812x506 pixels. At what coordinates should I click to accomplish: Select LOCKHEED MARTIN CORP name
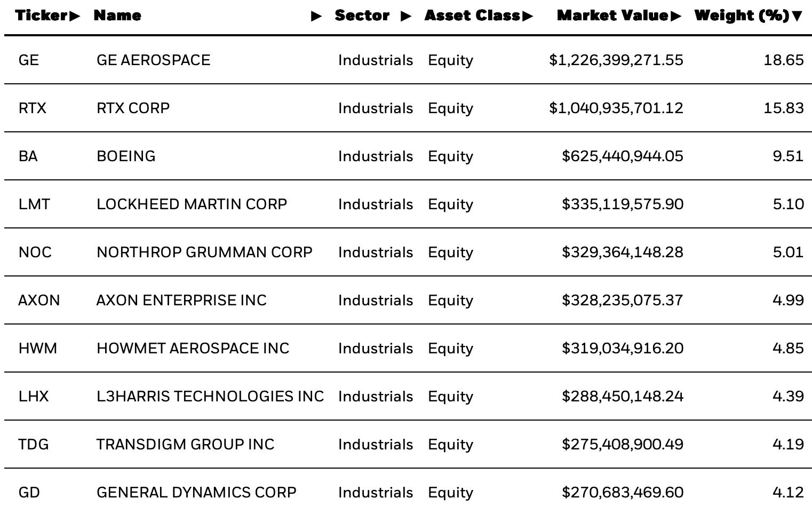click(192, 204)
